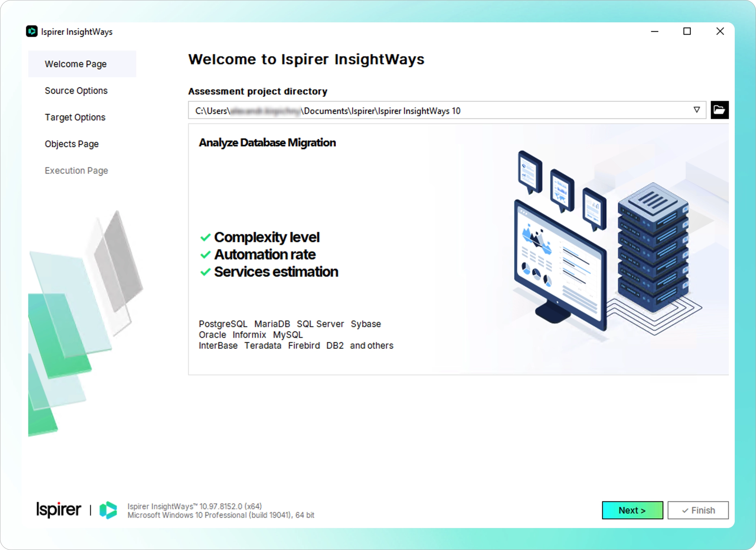Go to Source Options step
This screenshot has width=756, height=550.
click(76, 90)
